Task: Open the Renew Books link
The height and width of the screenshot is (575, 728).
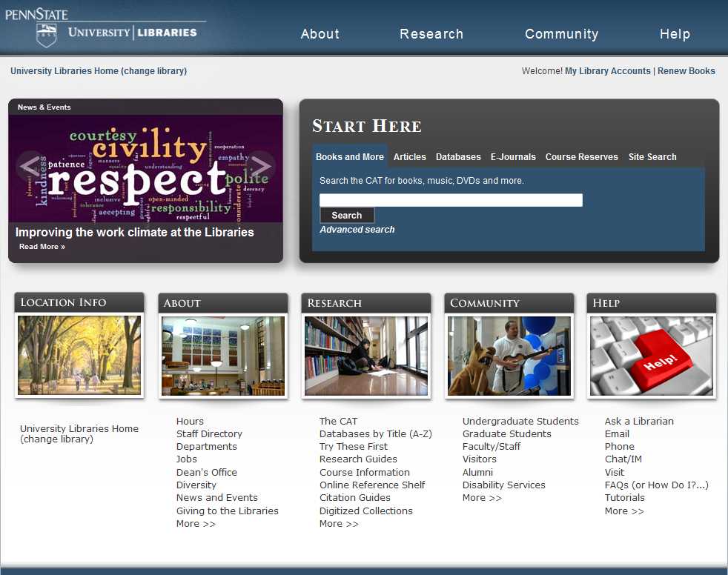Action: 686,70
